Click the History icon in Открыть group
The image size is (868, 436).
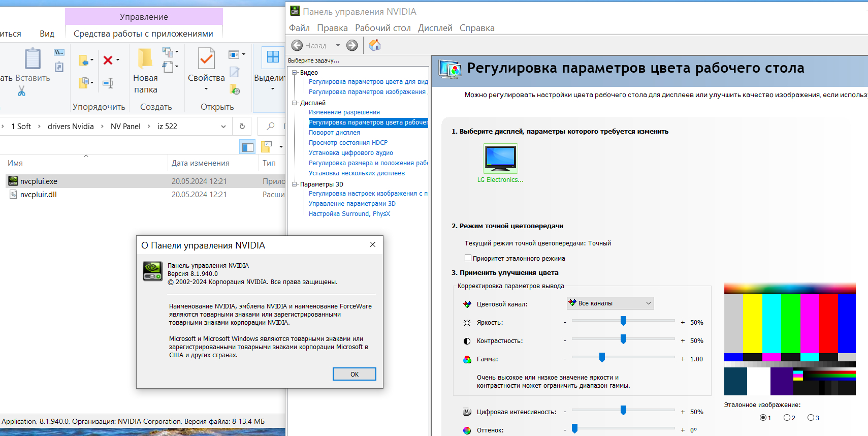click(x=235, y=90)
